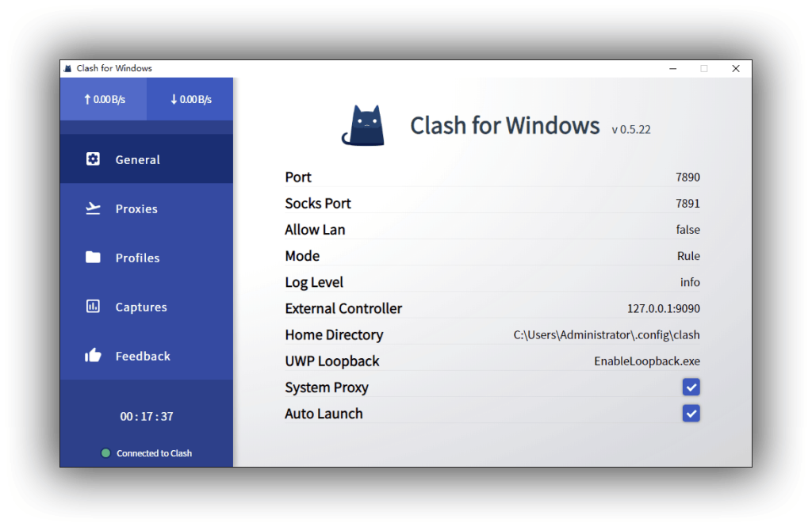Screen dimensions: 812x527
Task: Click the Captures chart icon
Action: (93, 307)
